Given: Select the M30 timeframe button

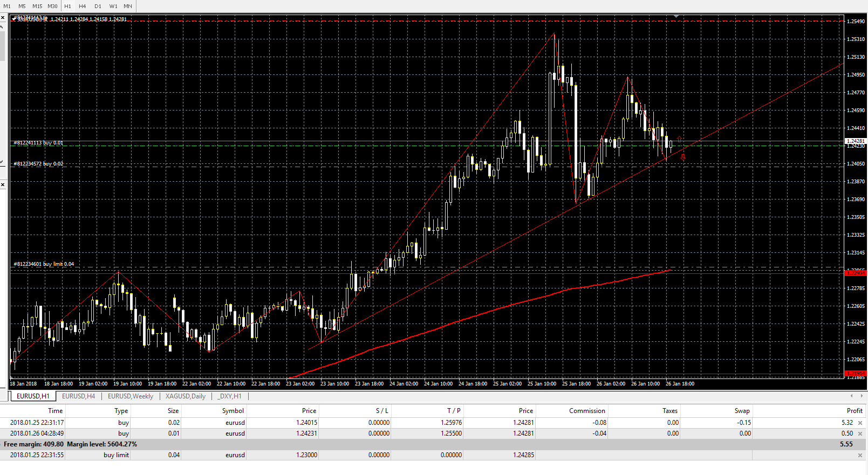Looking at the screenshot, I should (52, 6).
